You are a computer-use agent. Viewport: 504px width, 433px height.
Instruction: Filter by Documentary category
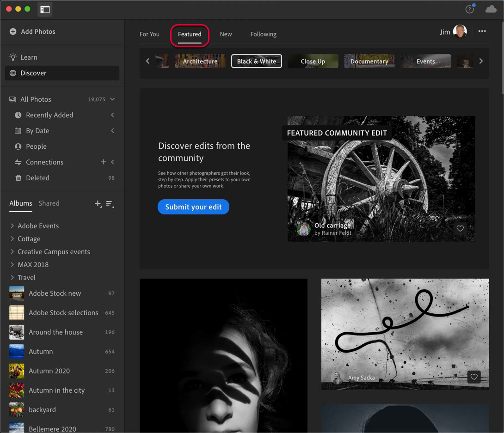[369, 61]
